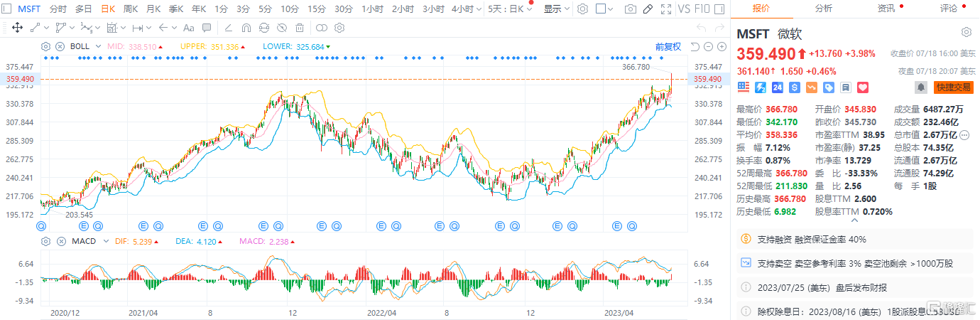Select the trend line drawing tool
The width and height of the screenshot is (980, 320).
[x=35, y=28]
